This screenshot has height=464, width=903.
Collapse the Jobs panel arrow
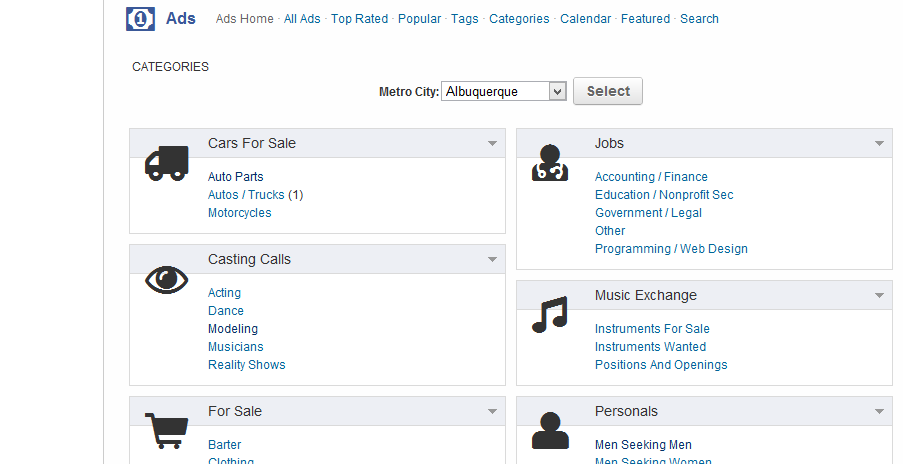[x=879, y=144]
